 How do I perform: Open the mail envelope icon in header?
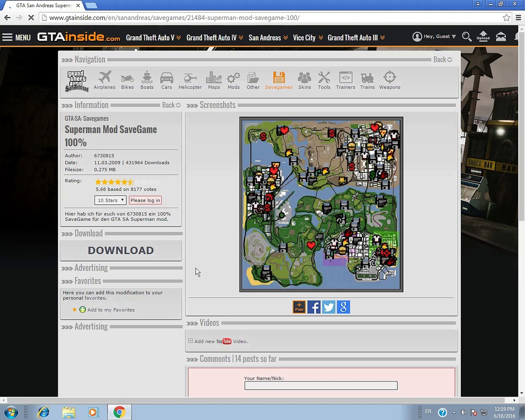point(501,37)
